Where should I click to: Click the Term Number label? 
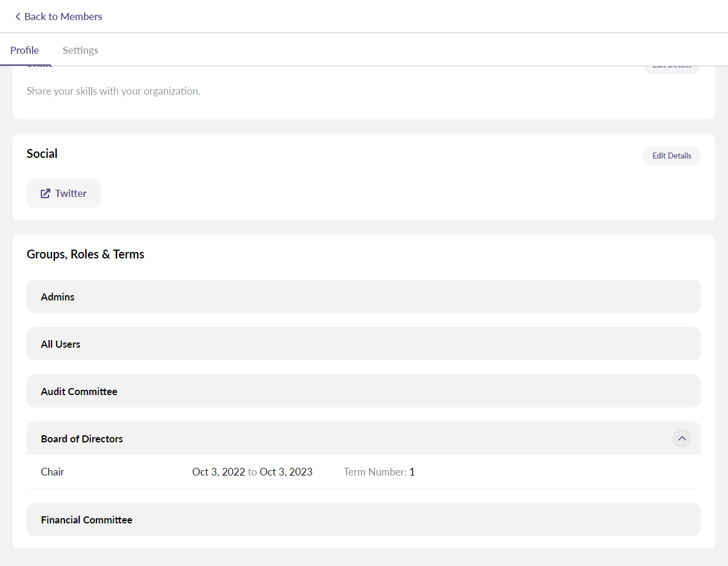click(374, 472)
